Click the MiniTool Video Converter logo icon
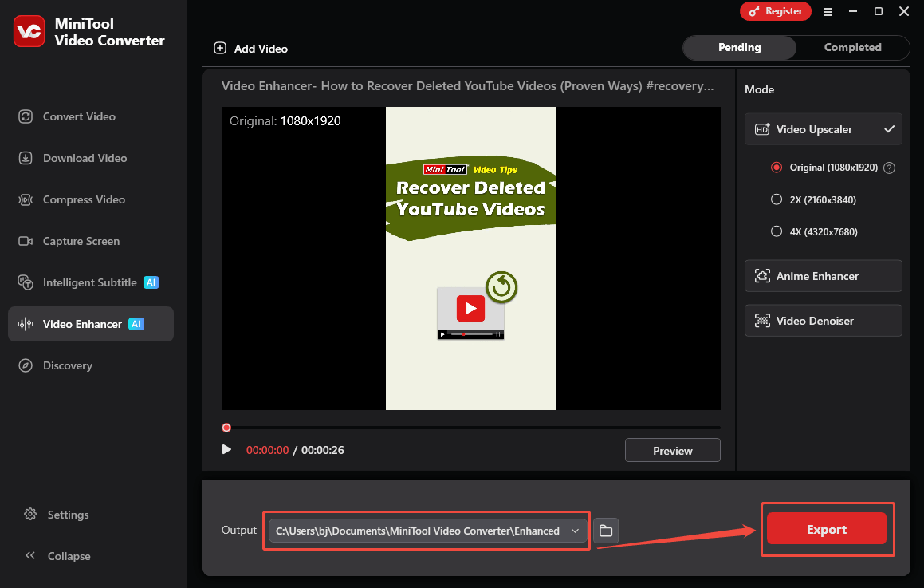This screenshot has width=924, height=588. pos(29,31)
